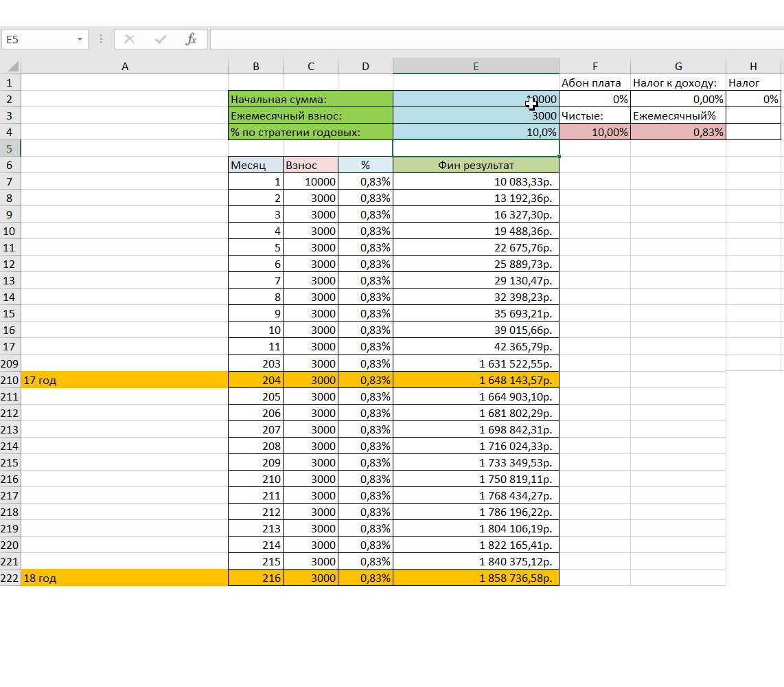Click the first Взнос value 10000 in C7
This screenshot has height=687, width=784.
click(310, 181)
